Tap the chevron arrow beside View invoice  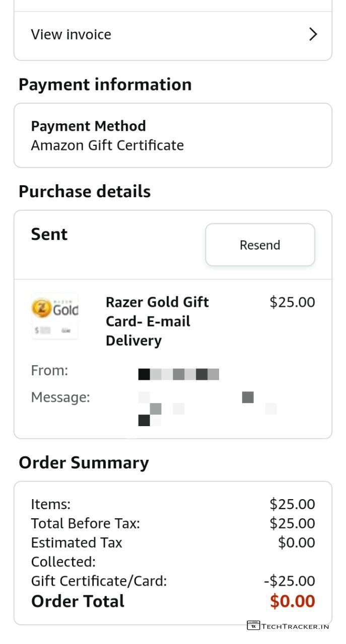click(x=313, y=34)
